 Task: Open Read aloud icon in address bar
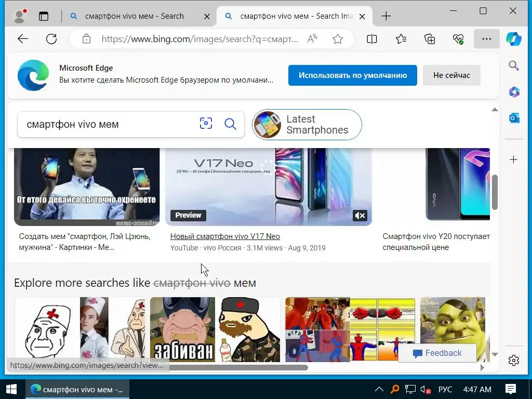(x=312, y=39)
